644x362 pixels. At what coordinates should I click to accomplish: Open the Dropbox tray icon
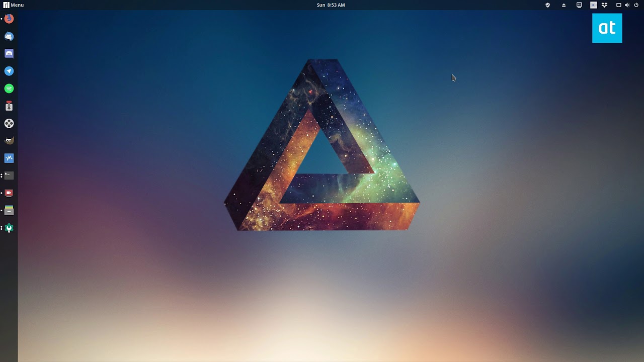click(604, 5)
